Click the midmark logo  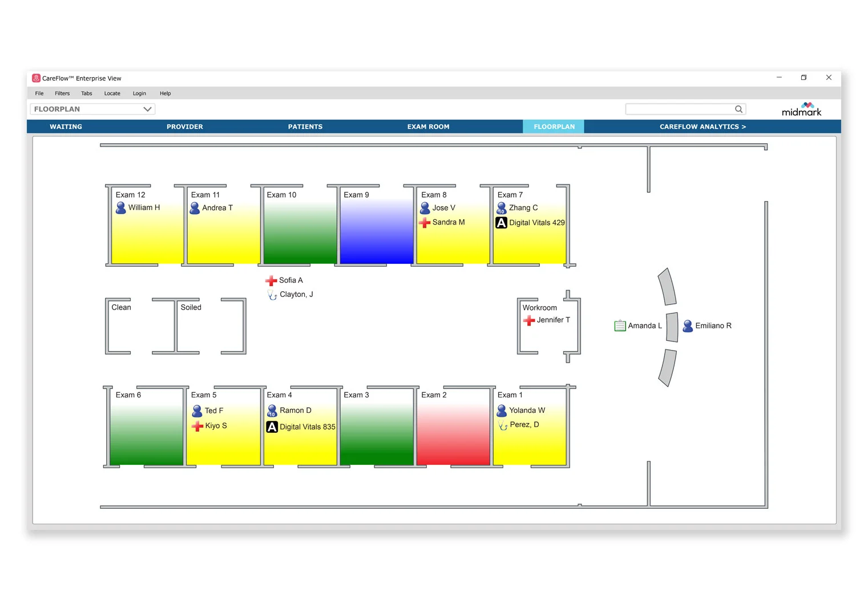[x=801, y=108]
